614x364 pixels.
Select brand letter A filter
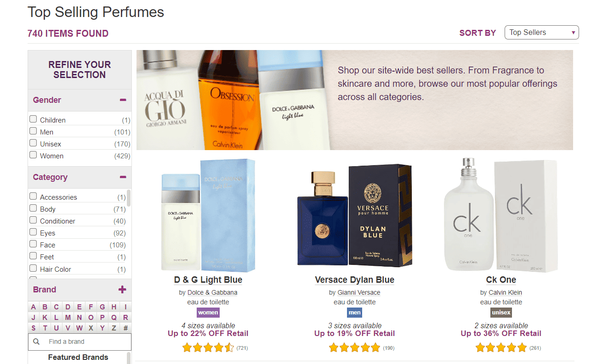pos(33,307)
